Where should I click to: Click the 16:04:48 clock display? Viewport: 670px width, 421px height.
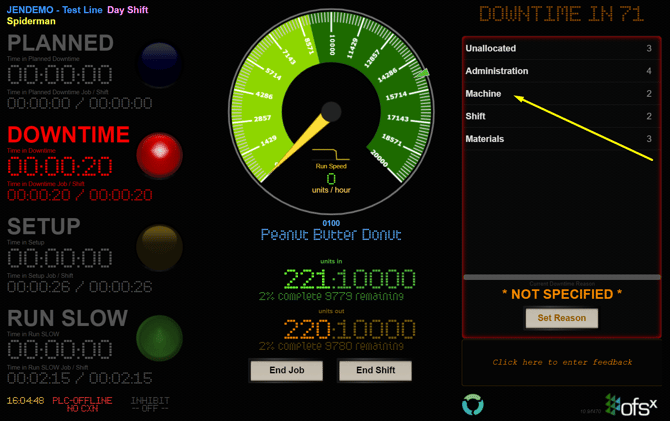coord(25,400)
